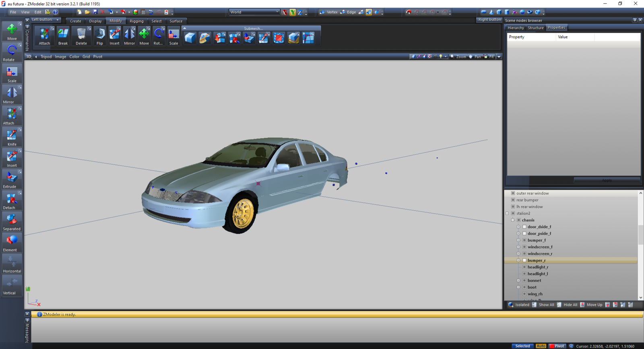This screenshot has width=644, height=349.
Task: Toggle the Y axis constraint button
Action: pyautogui.click(x=292, y=12)
